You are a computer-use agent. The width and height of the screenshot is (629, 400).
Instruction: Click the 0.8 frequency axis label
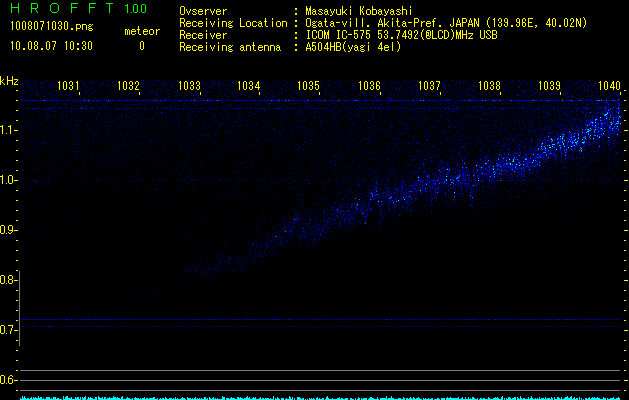click(7, 280)
